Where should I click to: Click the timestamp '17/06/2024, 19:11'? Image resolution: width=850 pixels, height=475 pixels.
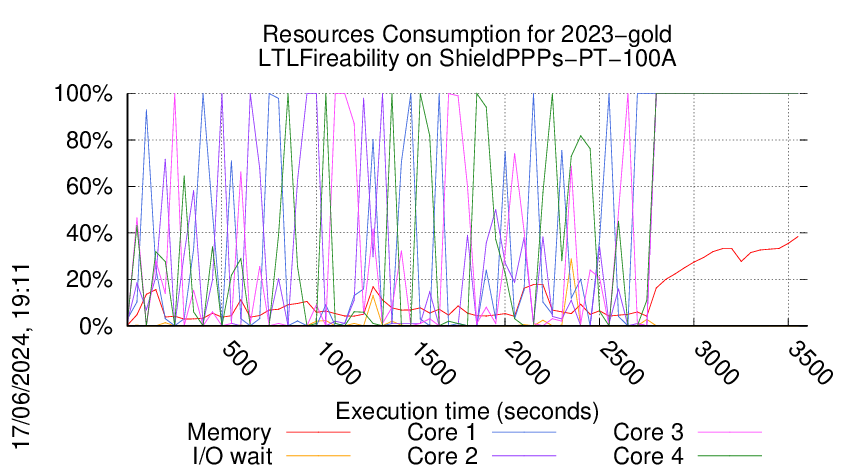21,357
